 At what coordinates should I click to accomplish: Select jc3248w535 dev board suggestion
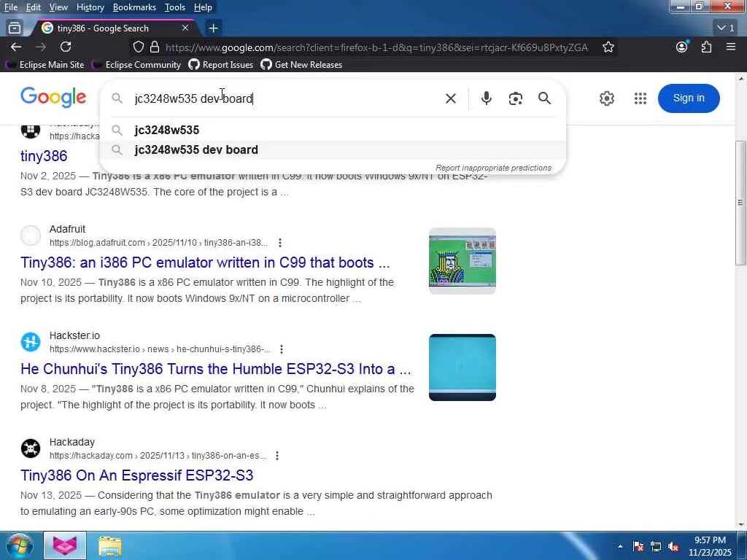coord(333,150)
